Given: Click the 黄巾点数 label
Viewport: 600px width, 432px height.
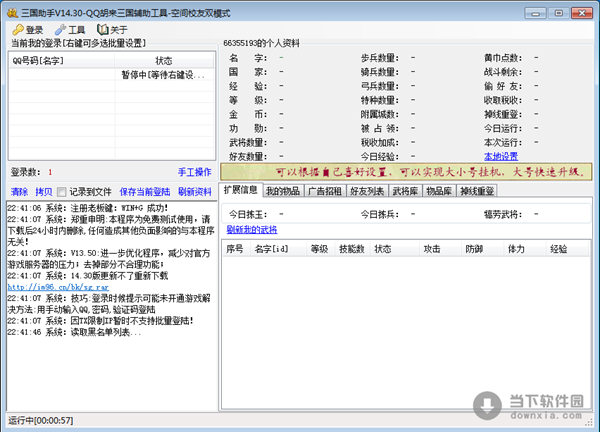Looking at the screenshot, I should pyautogui.click(x=503, y=58).
